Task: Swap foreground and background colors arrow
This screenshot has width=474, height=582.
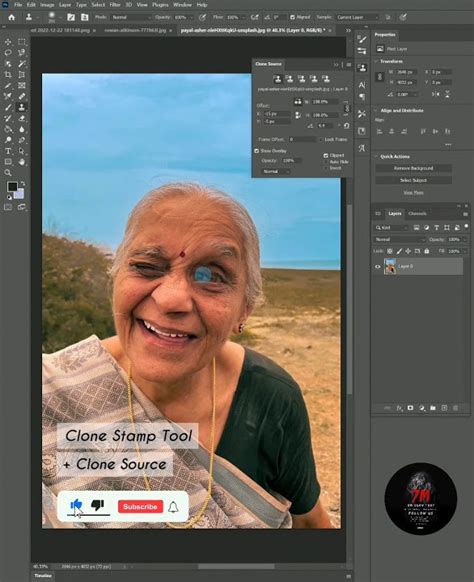Action: tap(23, 183)
